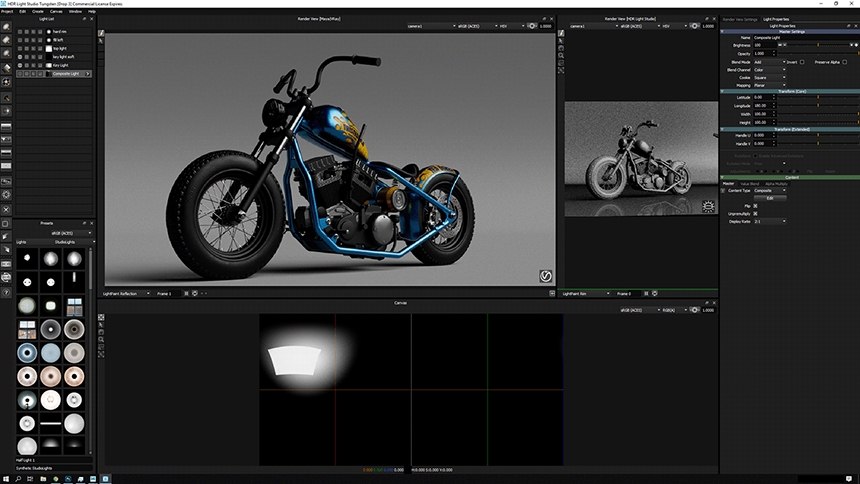The height and width of the screenshot is (484, 860).
Task: Click the Name field containing Composite Light
Action: coord(805,37)
